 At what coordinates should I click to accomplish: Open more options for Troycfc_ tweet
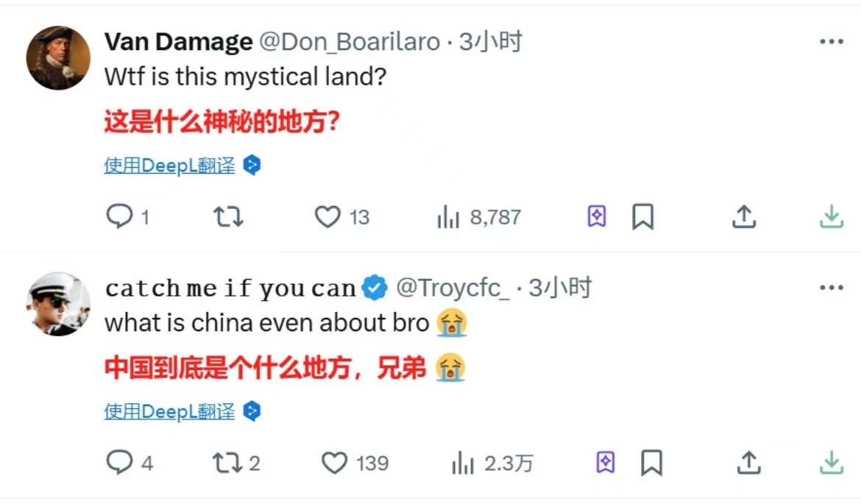click(832, 287)
